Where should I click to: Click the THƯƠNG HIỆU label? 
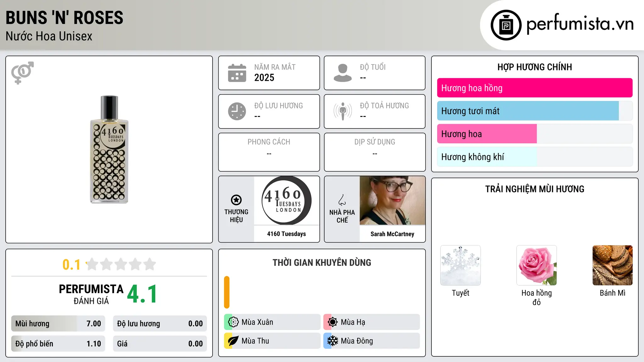pyautogui.click(x=236, y=216)
